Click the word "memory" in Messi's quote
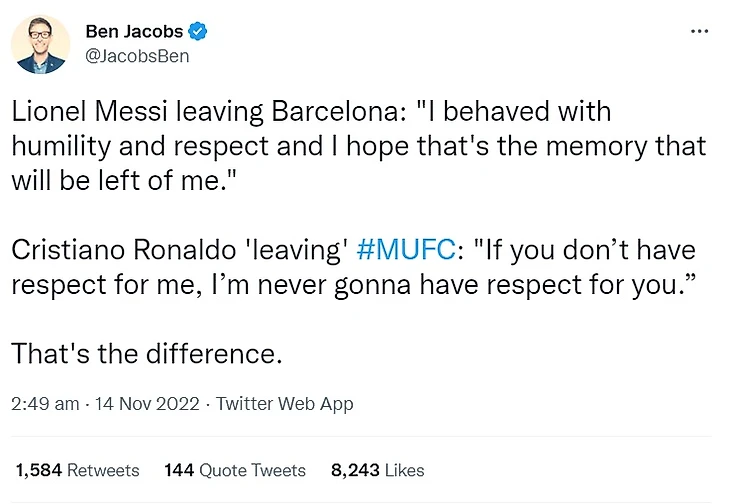730x504 pixels. click(x=579, y=145)
